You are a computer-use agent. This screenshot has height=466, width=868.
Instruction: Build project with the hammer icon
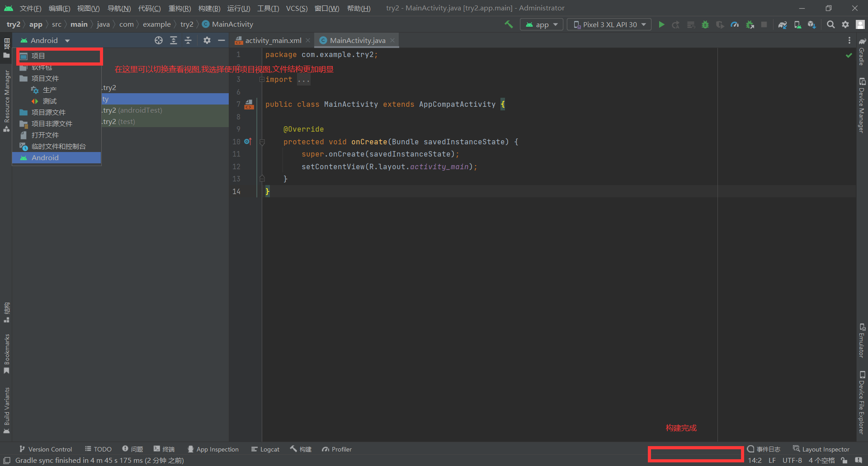point(509,24)
